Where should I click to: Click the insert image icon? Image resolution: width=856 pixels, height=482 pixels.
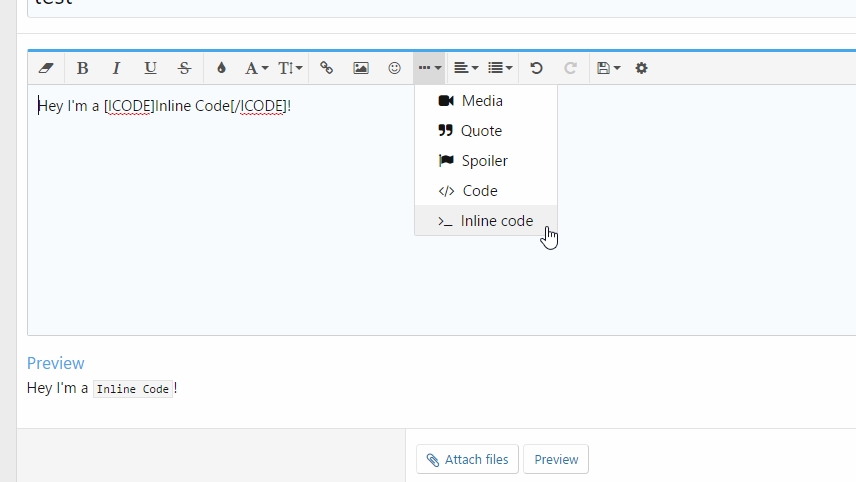(361, 68)
